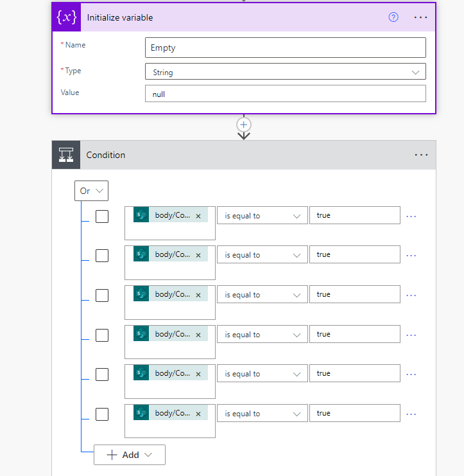
Task: Click the Initialize variable title
Action: tap(120, 17)
